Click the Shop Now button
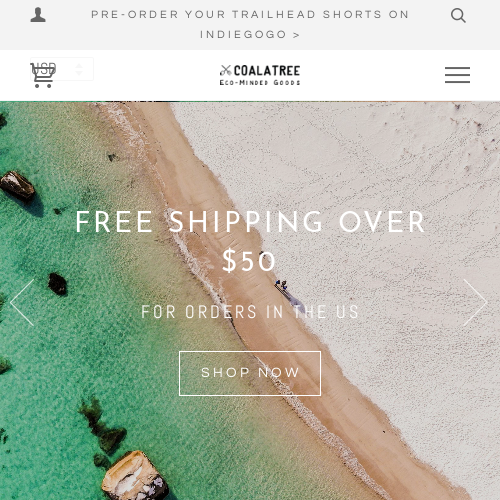The width and height of the screenshot is (500, 500). click(x=250, y=373)
